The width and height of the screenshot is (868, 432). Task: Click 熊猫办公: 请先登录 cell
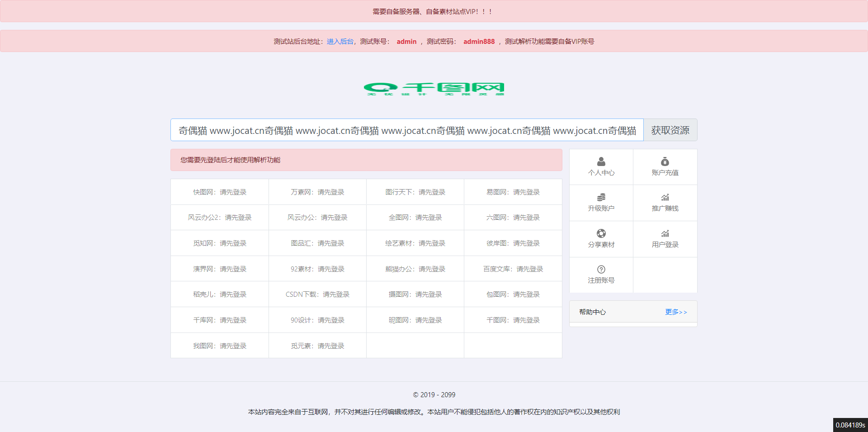[415, 269]
